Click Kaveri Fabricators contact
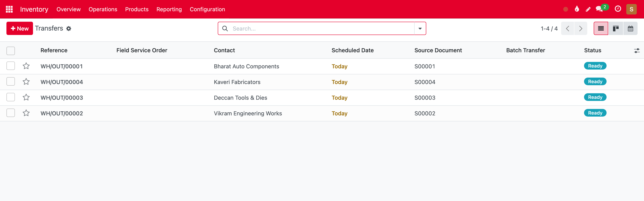The width and height of the screenshot is (644, 201). click(237, 82)
